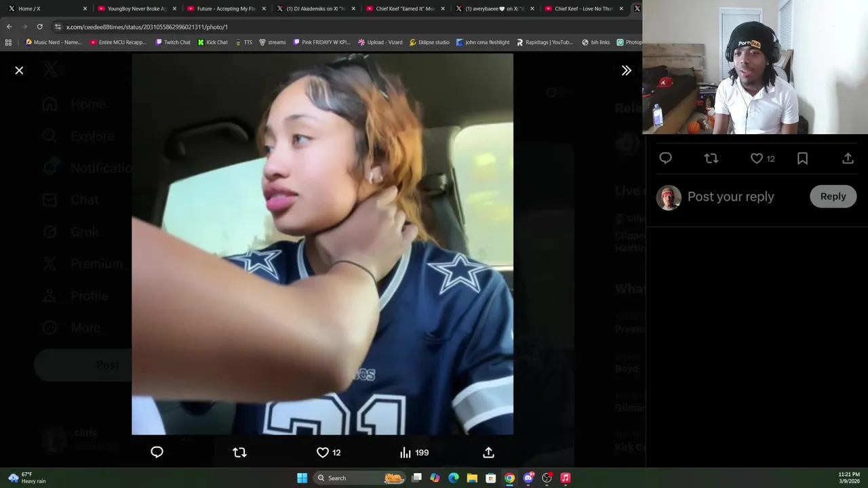Image resolution: width=868 pixels, height=488 pixels.
Task: Reload the page with refresh icon
Action: click(40, 26)
